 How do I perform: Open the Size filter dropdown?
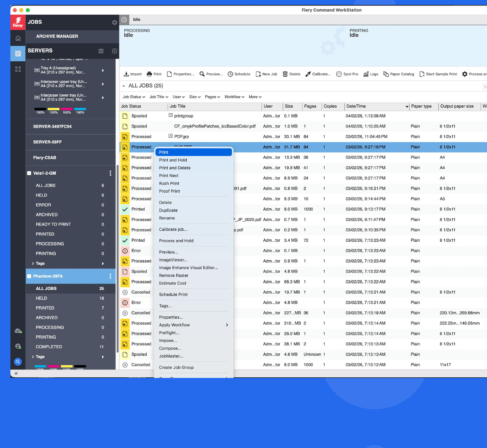195,97
